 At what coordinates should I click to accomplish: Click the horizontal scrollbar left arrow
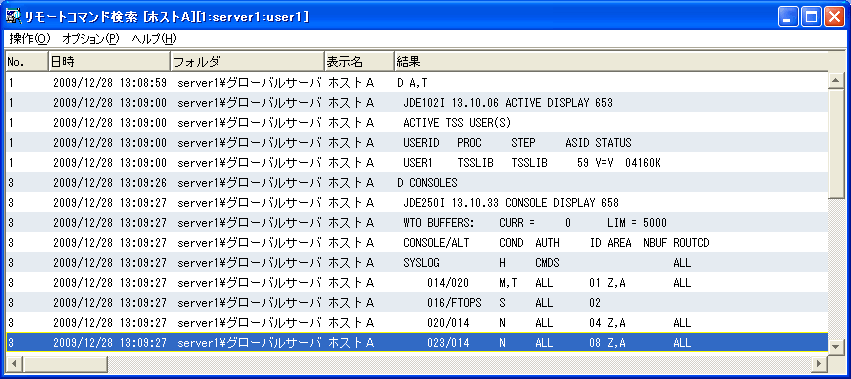point(14,363)
